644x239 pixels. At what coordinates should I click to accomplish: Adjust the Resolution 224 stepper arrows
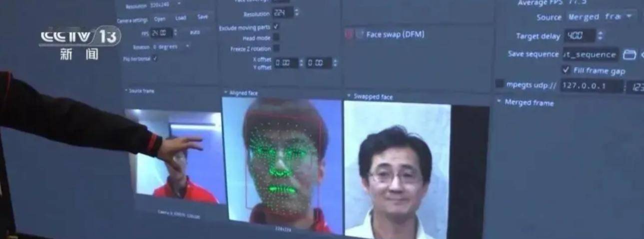(x=297, y=12)
